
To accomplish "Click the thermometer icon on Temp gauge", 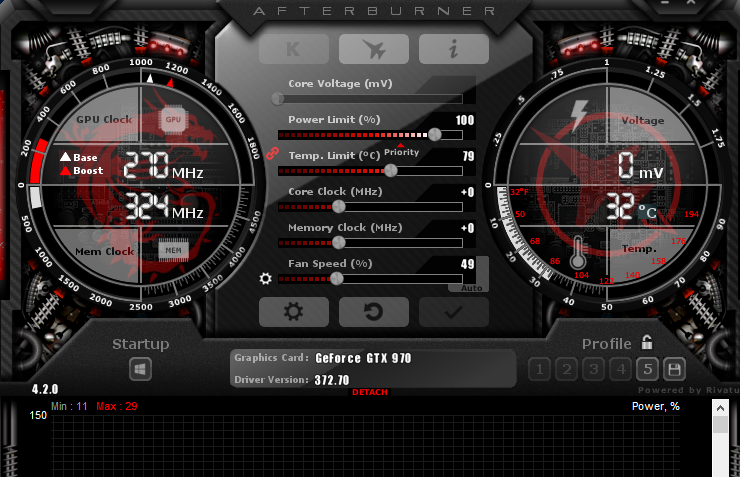I will click(x=578, y=252).
